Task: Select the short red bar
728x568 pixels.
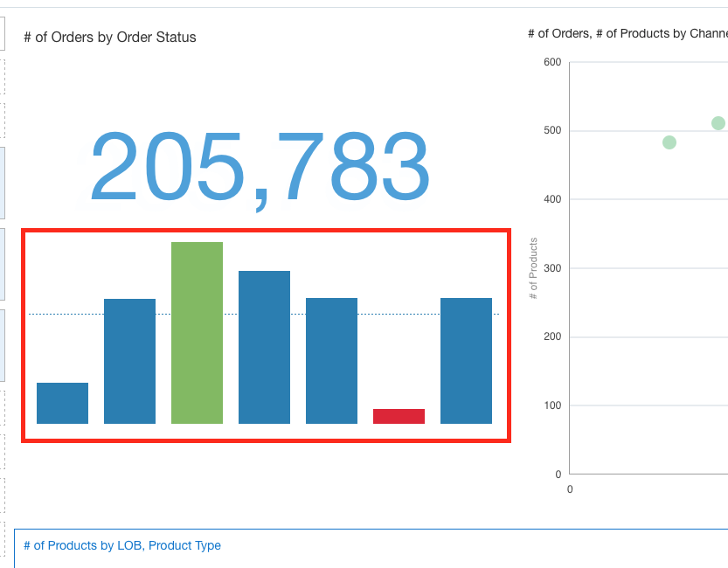Action: pos(399,416)
